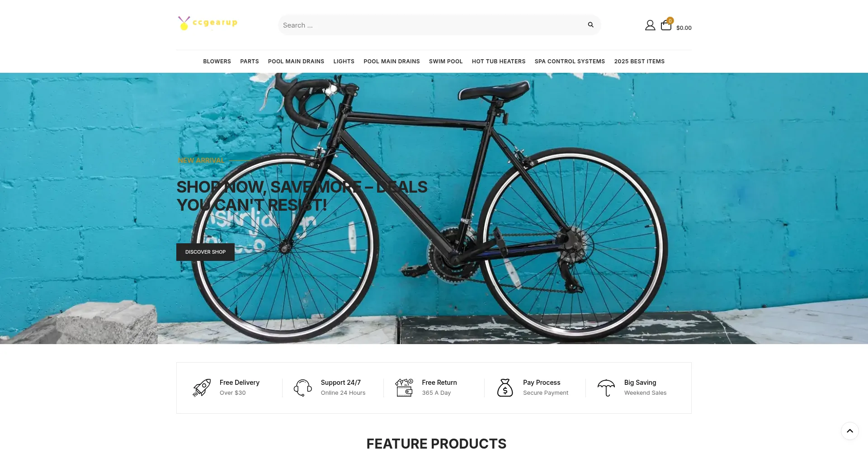Open the Parts menu item
Image resolution: width=868 pixels, height=449 pixels.
(250, 61)
